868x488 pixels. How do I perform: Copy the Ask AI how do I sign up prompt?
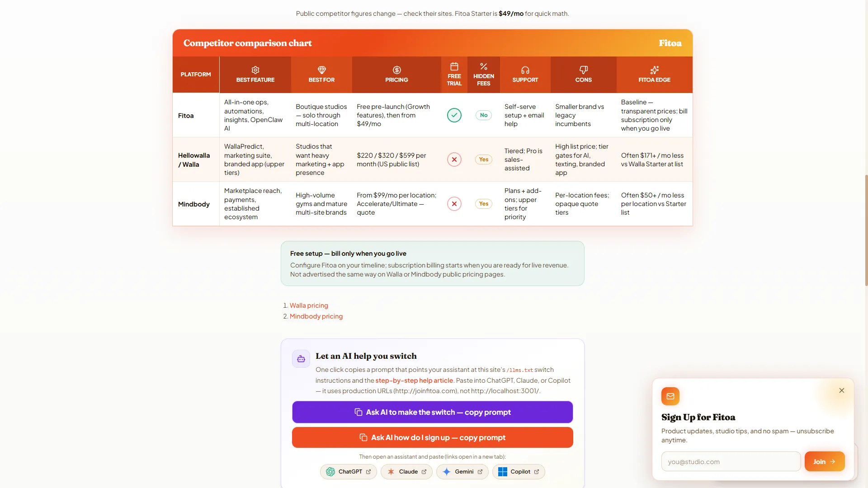tap(433, 437)
